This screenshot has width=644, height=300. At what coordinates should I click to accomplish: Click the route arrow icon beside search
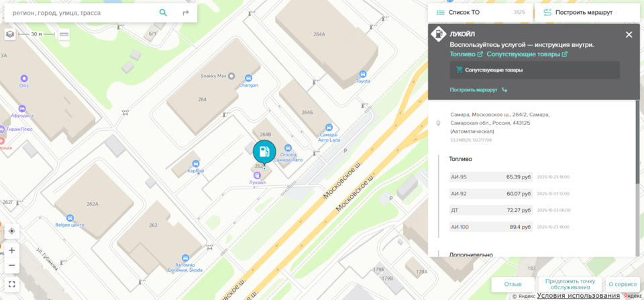point(186,13)
